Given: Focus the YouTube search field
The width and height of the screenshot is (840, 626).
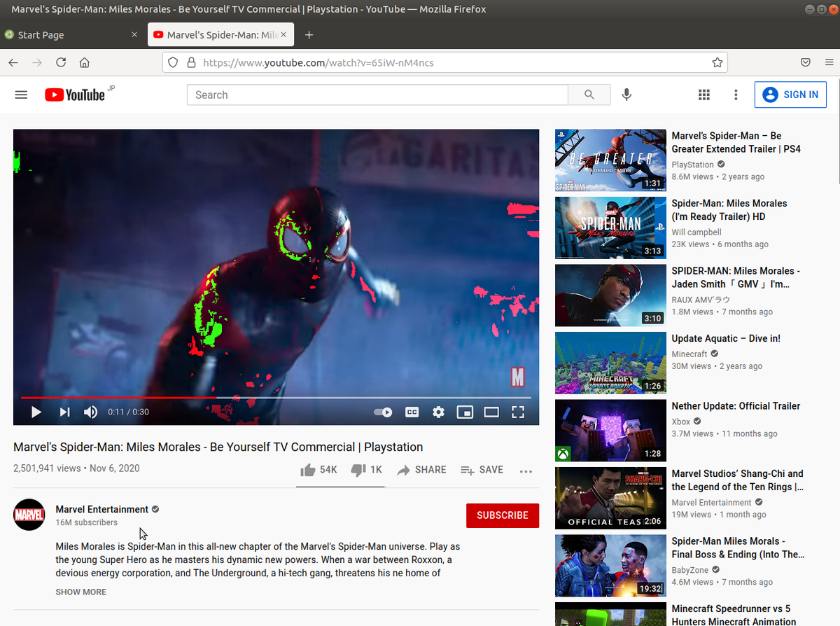Looking at the screenshot, I should coord(377,95).
